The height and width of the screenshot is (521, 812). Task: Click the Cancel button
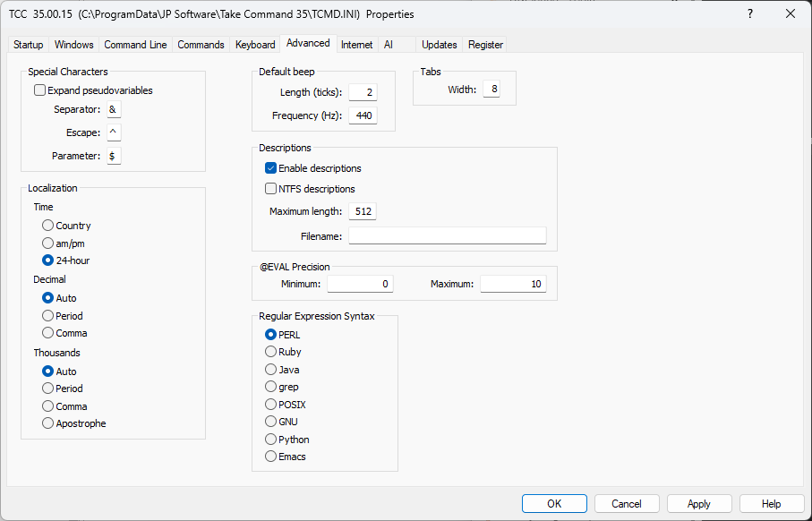point(627,504)
